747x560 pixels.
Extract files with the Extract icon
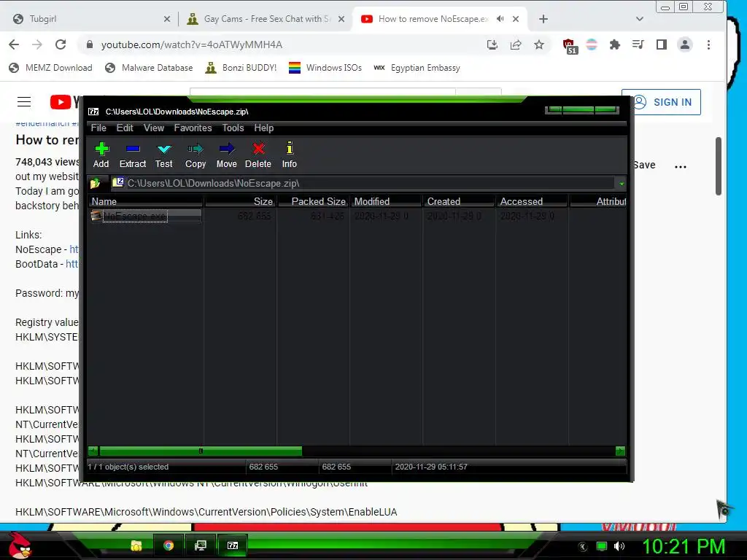click(x=133, y=155)
